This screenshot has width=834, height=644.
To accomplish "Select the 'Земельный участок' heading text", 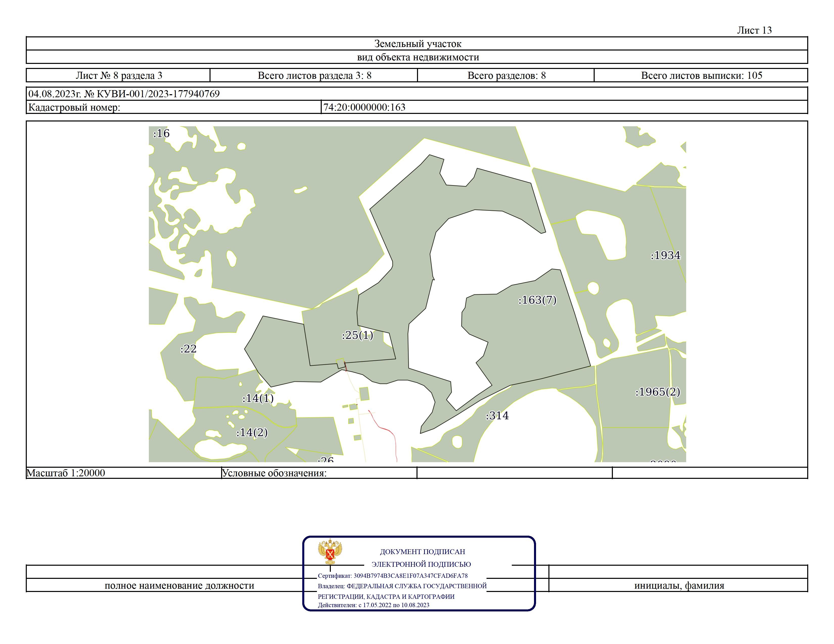I will click(x=418, y=43).
